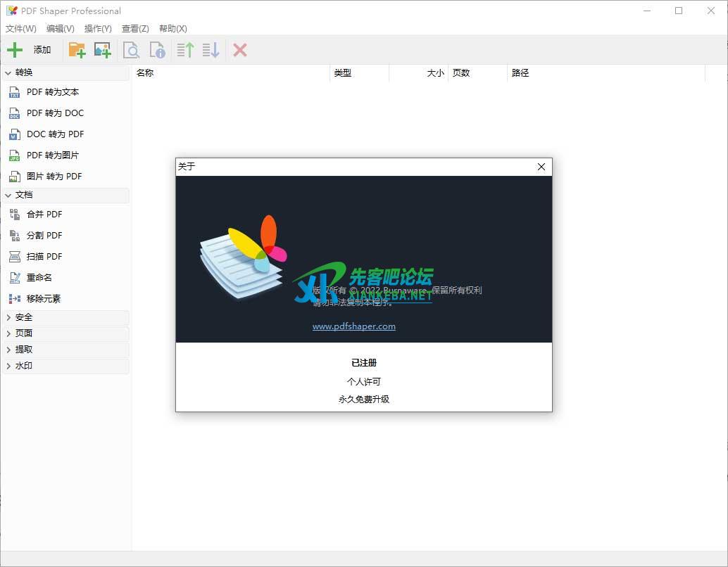
Task: Expand the 页面 section
Action: 24,333
